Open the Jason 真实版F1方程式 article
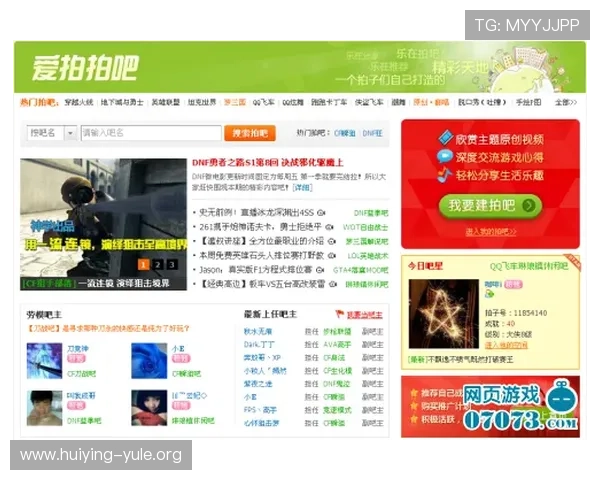Image resolution: width=600 pixels, height=480 pixels. [x=256, y=270]
